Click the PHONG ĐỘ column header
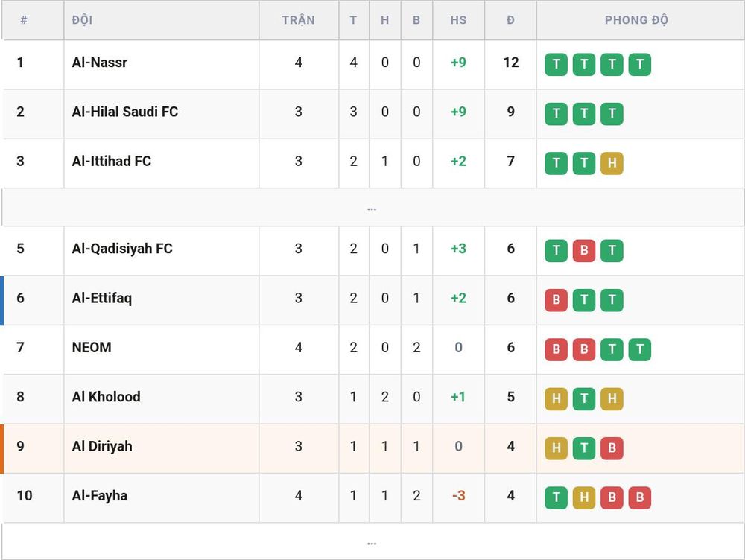The height and width of the screenshot is (560, 745). click(636, 20)
